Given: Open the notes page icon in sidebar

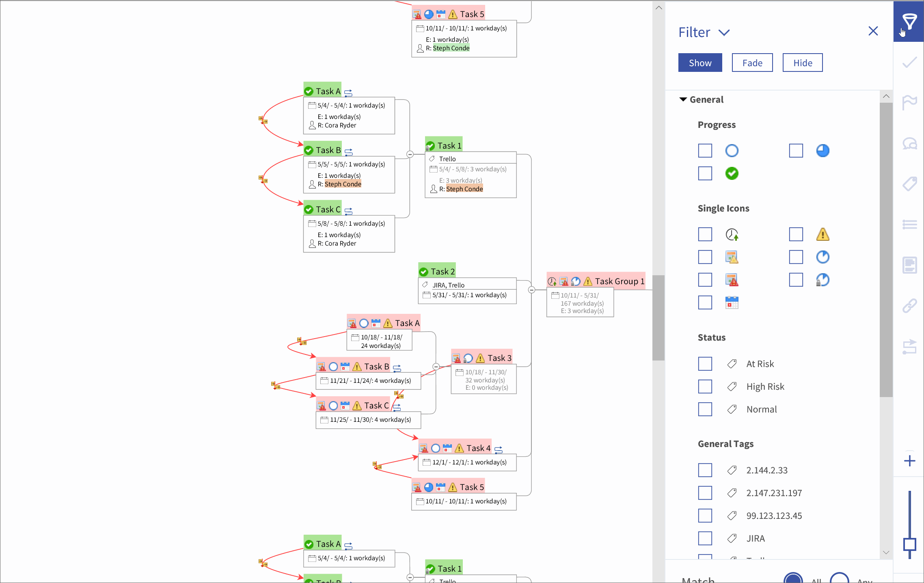Looking at the screenshot, I should click(909, 265).
